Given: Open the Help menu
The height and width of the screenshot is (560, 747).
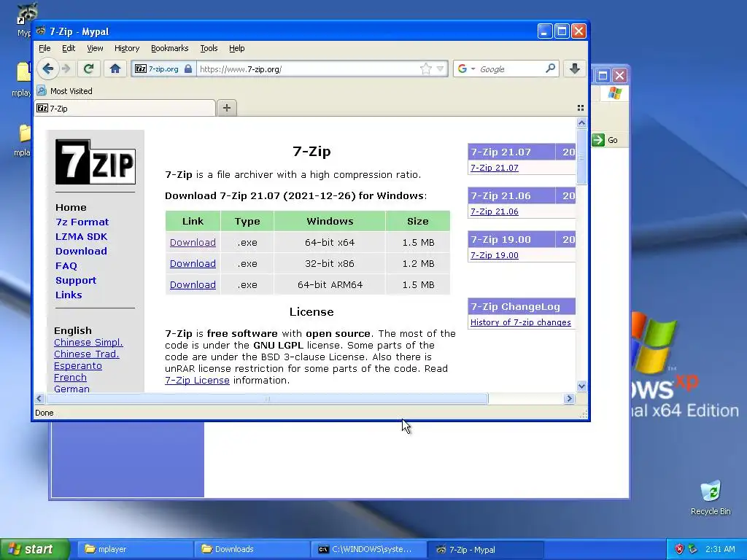Looking at the screenshot, I should coord(237,48).
